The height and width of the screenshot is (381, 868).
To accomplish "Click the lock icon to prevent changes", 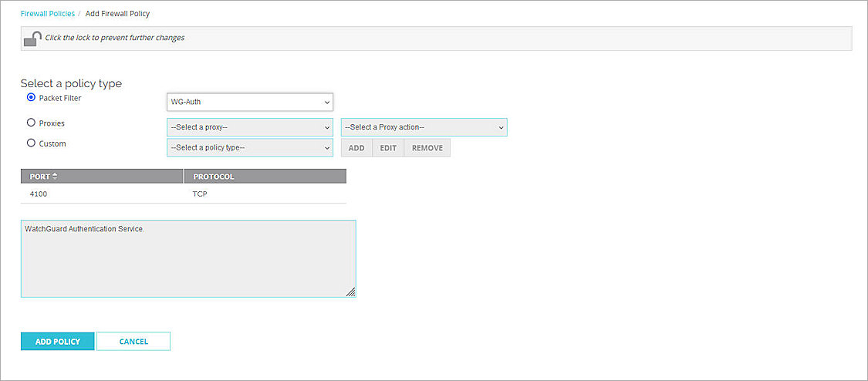I will tap(33, 39).
